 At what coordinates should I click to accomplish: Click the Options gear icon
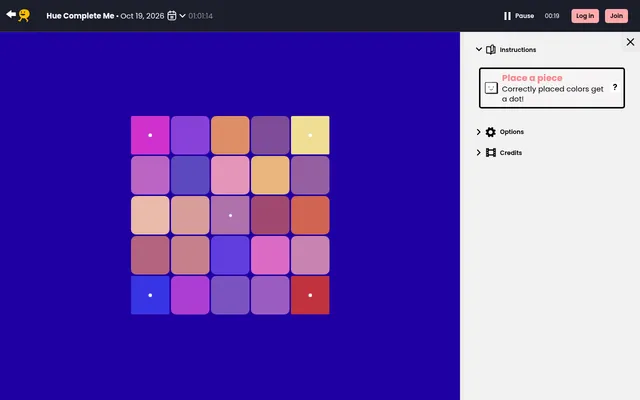(x=491, y=132)
